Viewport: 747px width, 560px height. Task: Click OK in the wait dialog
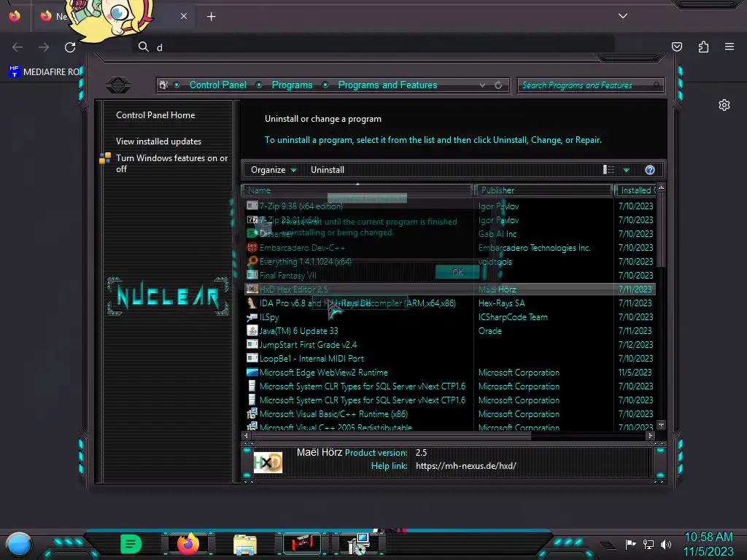457,272
